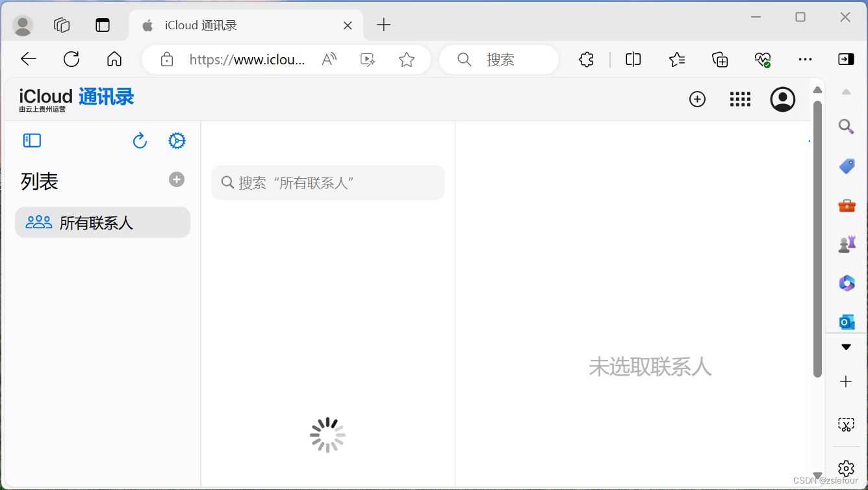Image resolution: width=868 pixels, height=490 pixels.
Task: Open Outlook in Edge sidebar
Action: click(847, 322)
